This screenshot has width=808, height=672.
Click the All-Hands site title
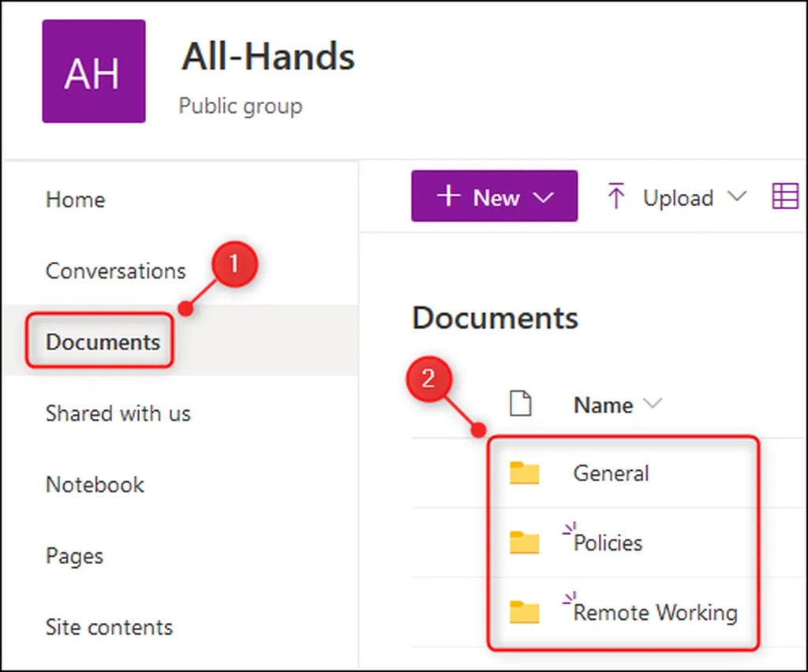(x=268, y=58)
